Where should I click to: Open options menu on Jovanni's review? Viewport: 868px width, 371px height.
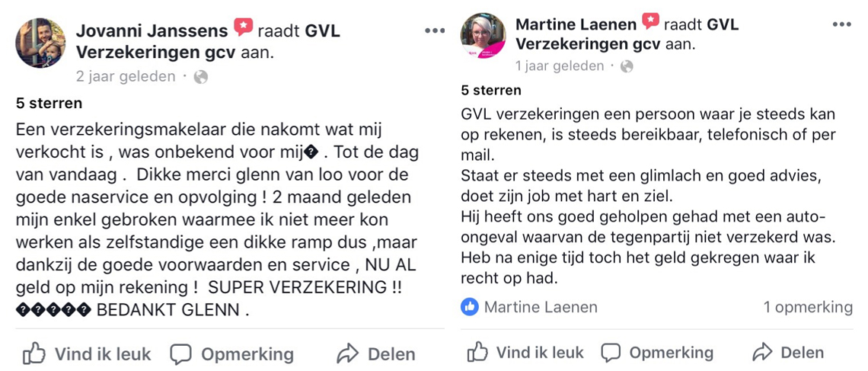click(x=435, y=30)
